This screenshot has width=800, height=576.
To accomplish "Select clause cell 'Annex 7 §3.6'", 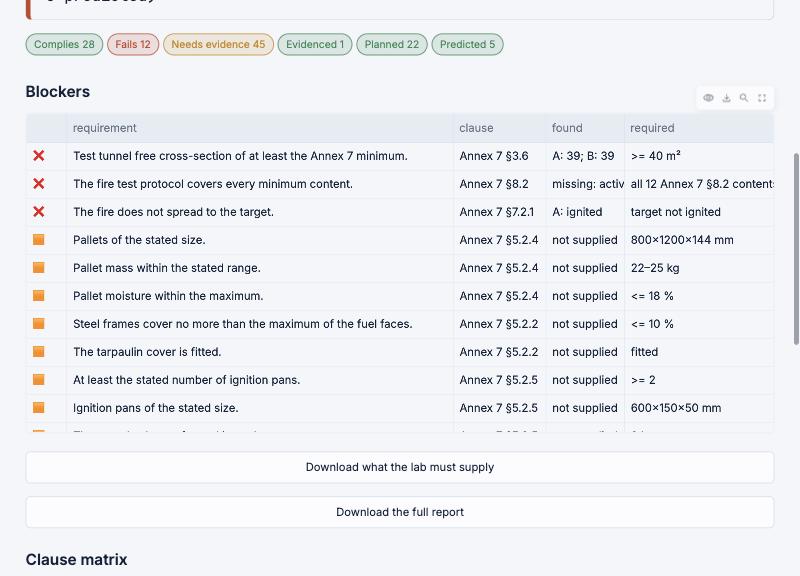I will pyautogui.click(x=499, y=156).
